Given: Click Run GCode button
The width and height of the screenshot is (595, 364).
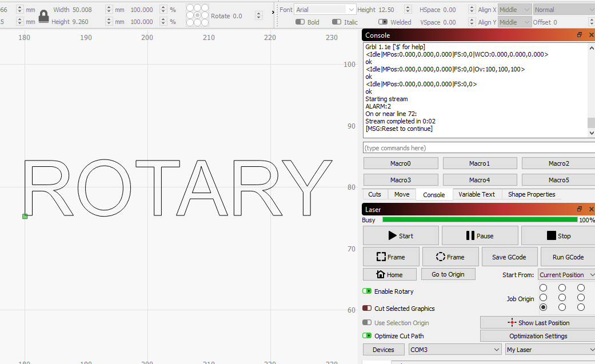Looking at the screenshot, I should [568, 257].
